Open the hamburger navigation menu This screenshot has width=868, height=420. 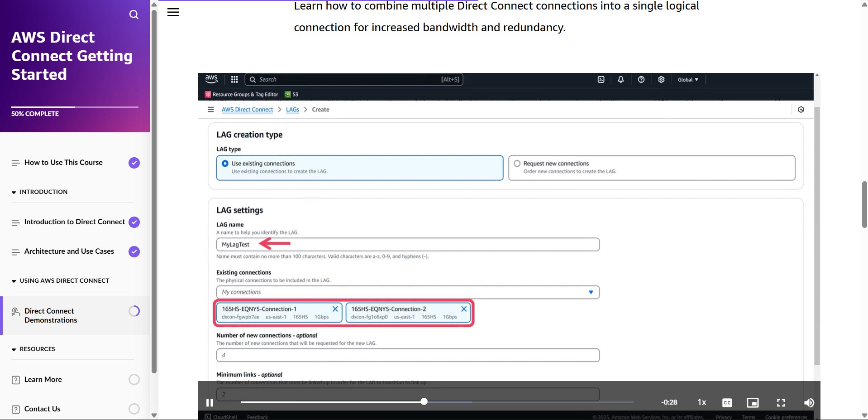click(x=173, y=12)
